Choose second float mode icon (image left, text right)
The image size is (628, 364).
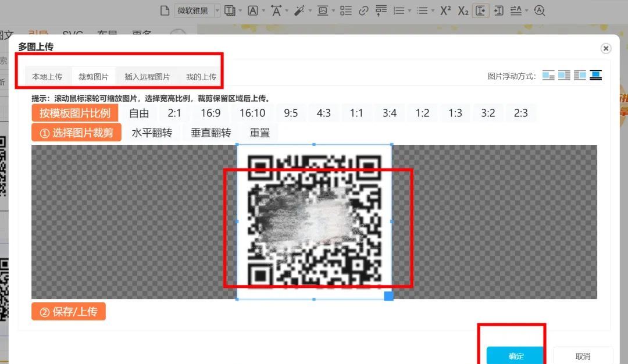(564, 75)
